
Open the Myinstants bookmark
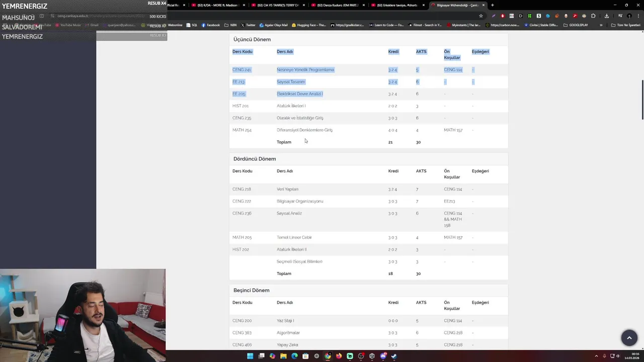click(x=463, y=25)
